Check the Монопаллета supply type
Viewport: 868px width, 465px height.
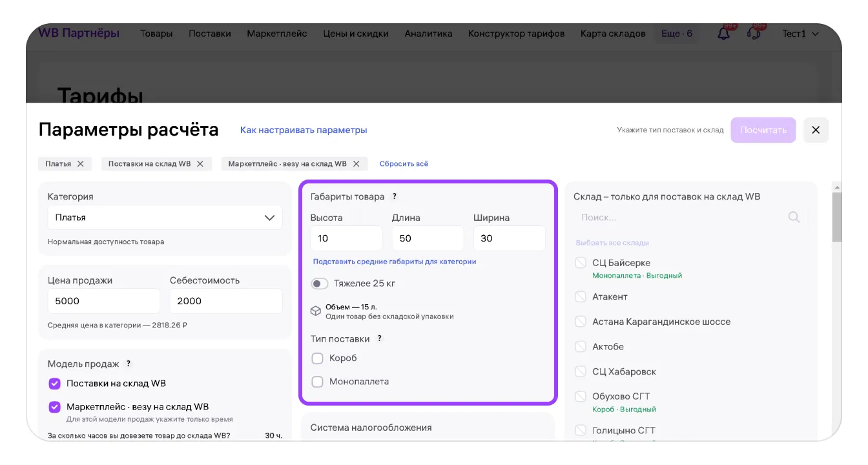tap(317, 382)
